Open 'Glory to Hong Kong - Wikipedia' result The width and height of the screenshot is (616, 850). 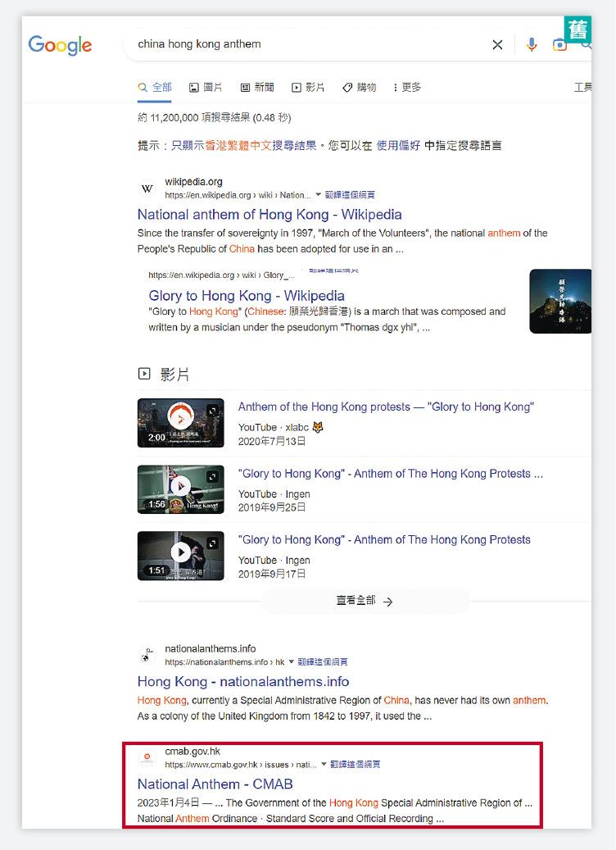click(x=247, y=295)
